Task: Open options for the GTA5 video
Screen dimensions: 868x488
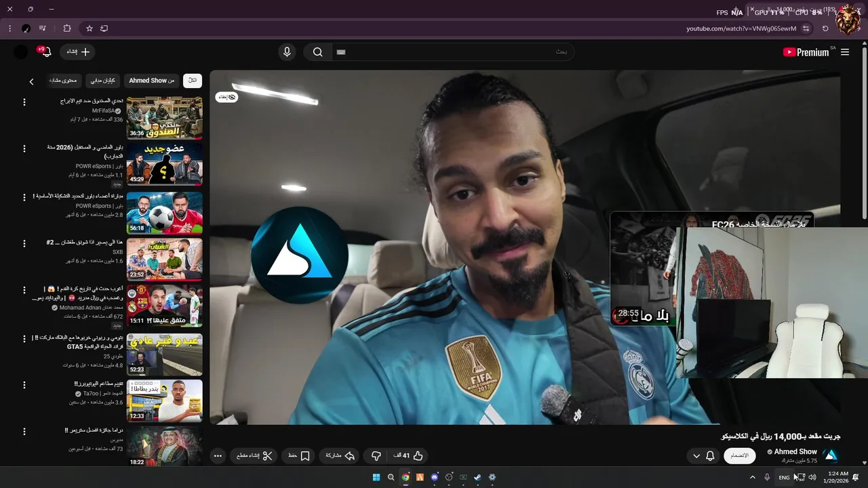Action: (x=24, y=339)
